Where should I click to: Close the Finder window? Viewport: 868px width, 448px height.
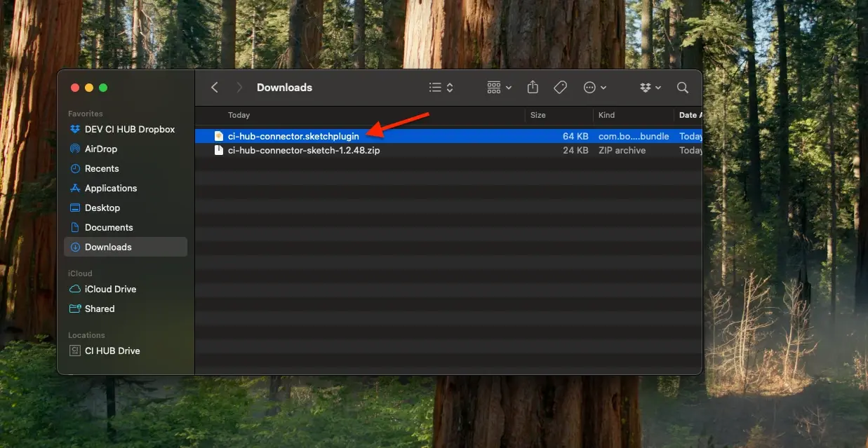pos(75,88)
